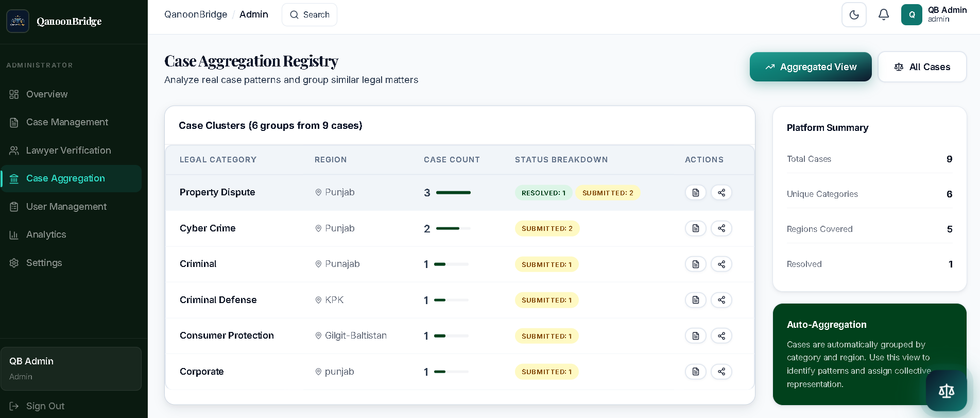980x418 pixels.
Task: Switch to Aggregated View
Action: (811, 67)
